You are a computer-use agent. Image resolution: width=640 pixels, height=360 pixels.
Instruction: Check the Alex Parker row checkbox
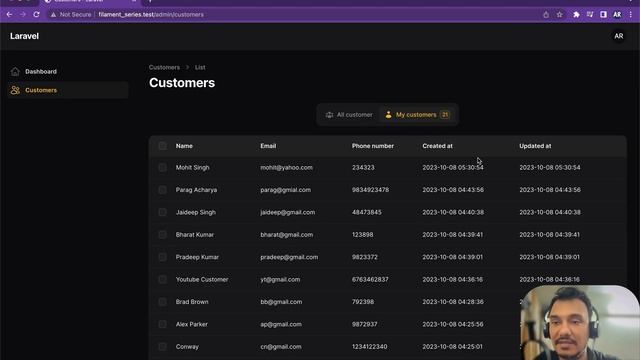[162, 324]
